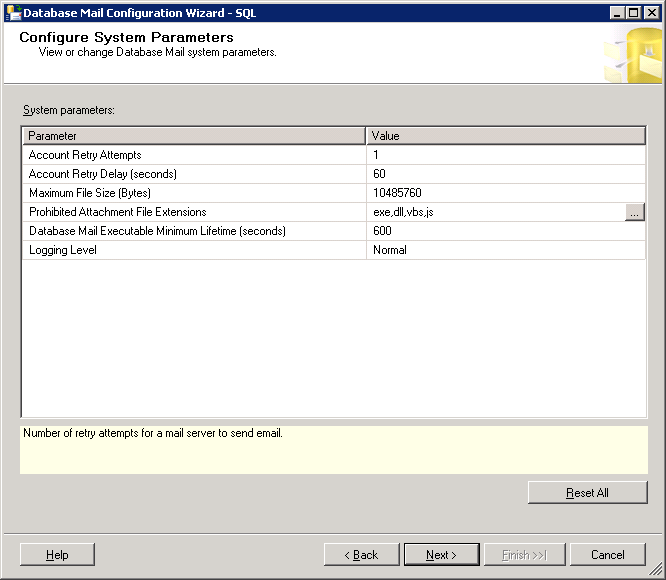
Task: Click the Value column header
Action: 505,135
